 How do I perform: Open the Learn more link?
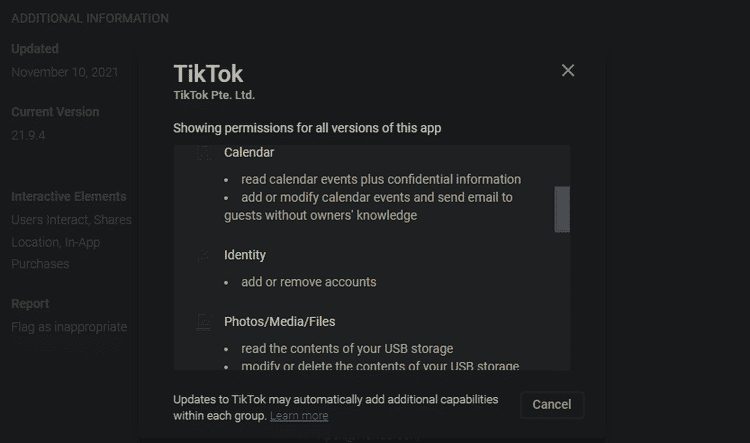[299, 416]
